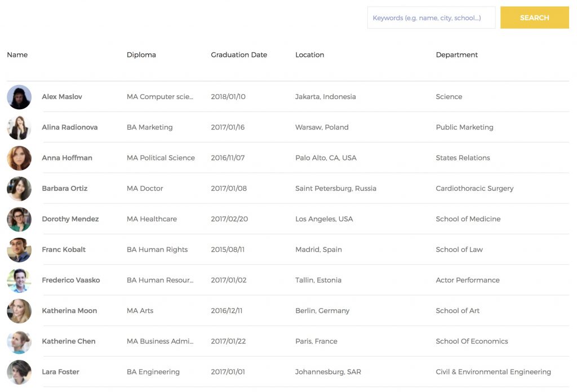Select the name Barbara Ortiz
The image size is (577, 392).
pyautogui.click(x=64, y=188)
